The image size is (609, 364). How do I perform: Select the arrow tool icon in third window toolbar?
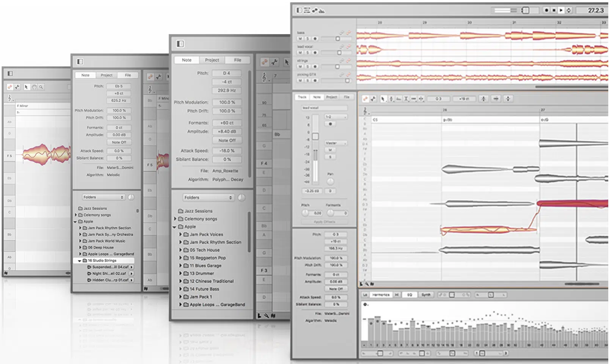(x=287, y=62)
